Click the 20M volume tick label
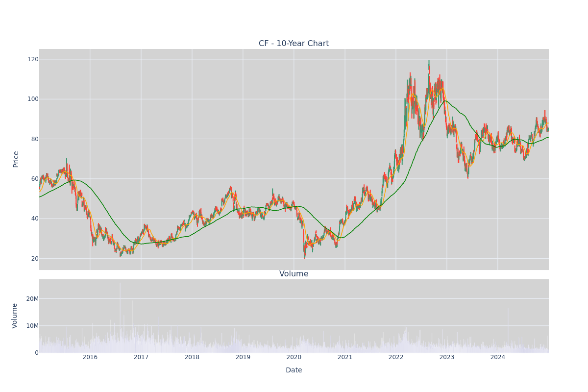The height and width of the screenshot is (392, 588). [32, 299]
